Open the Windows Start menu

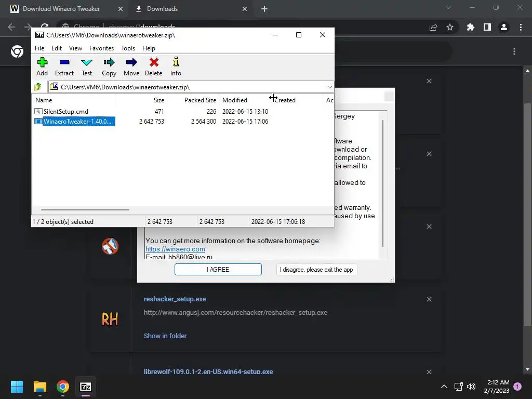pyautogui.click(x=17, y=387)
